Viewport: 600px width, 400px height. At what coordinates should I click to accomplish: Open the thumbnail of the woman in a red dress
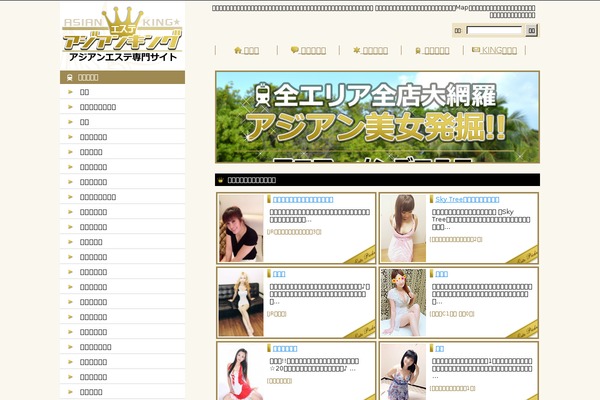point(241,372)
